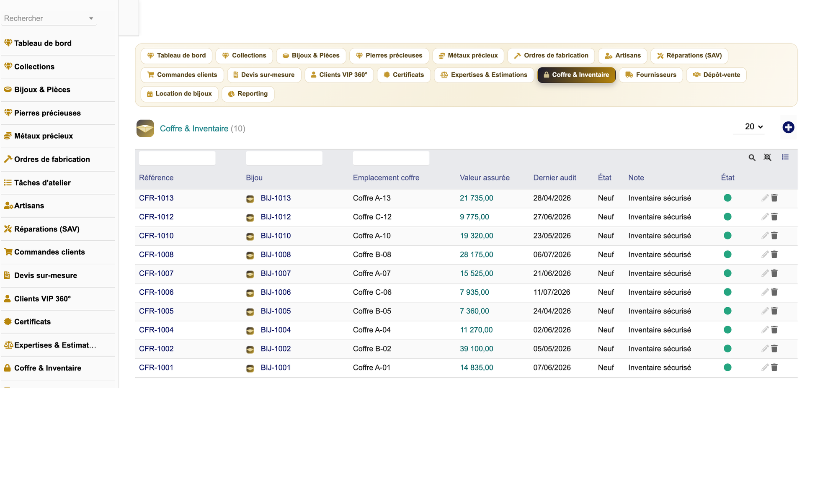Click the jewel icon next to BIJ-1008
The height and width of the screenshot is (504, 815).
click(x=250, y=255)
